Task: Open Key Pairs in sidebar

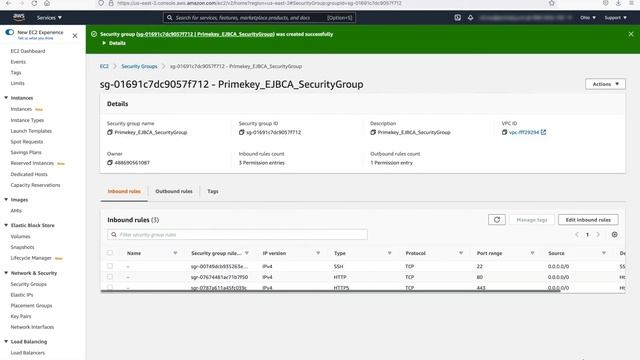Action: [21, 316]
